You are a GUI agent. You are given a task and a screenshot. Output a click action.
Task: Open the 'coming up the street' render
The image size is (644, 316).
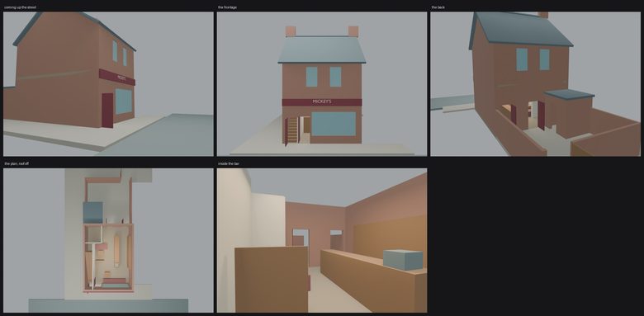click(108, 83)
